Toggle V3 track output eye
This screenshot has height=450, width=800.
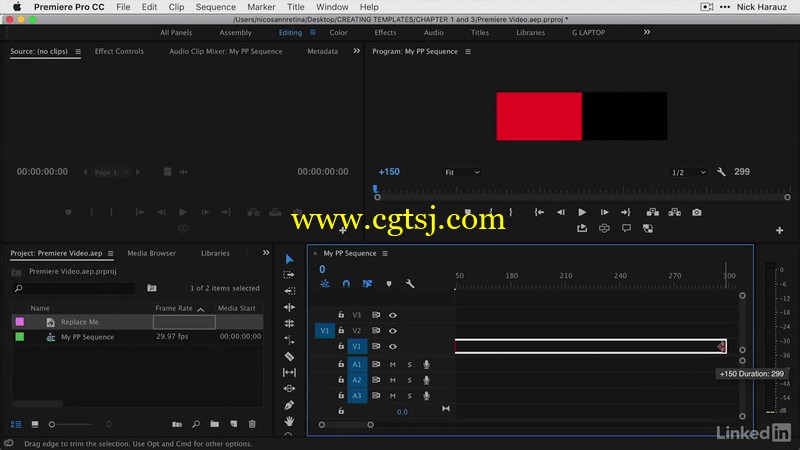pyautogui.click(x=392, y=315)
